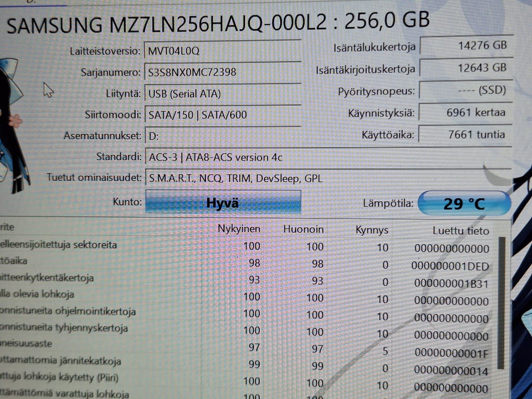Select the firmware field MVT04L0Q
The width and height of the screenshot is (532, 399).
pyautogui.click(x=223, y=51)
